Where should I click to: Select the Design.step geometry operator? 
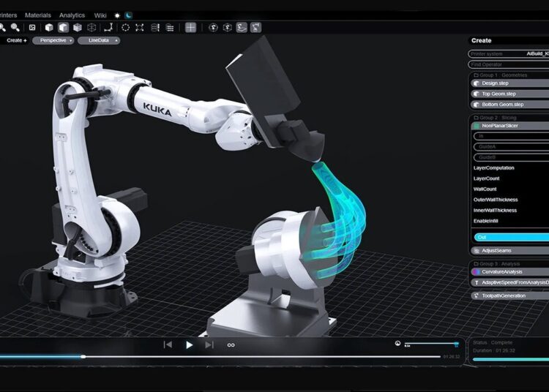509,83
